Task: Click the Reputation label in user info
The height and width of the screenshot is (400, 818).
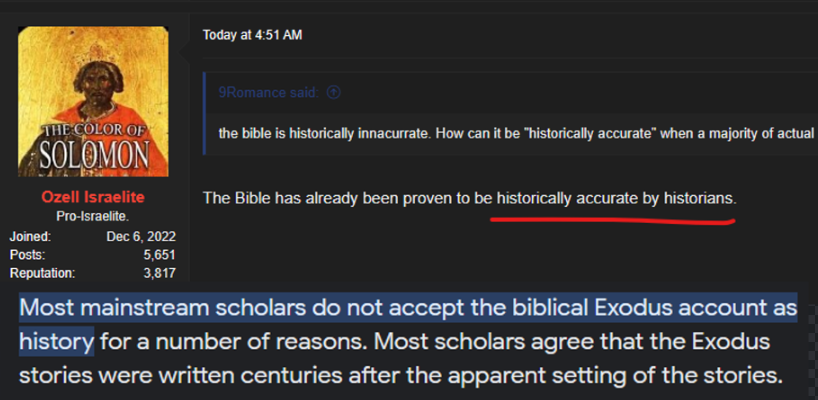Action: (42, 273)
